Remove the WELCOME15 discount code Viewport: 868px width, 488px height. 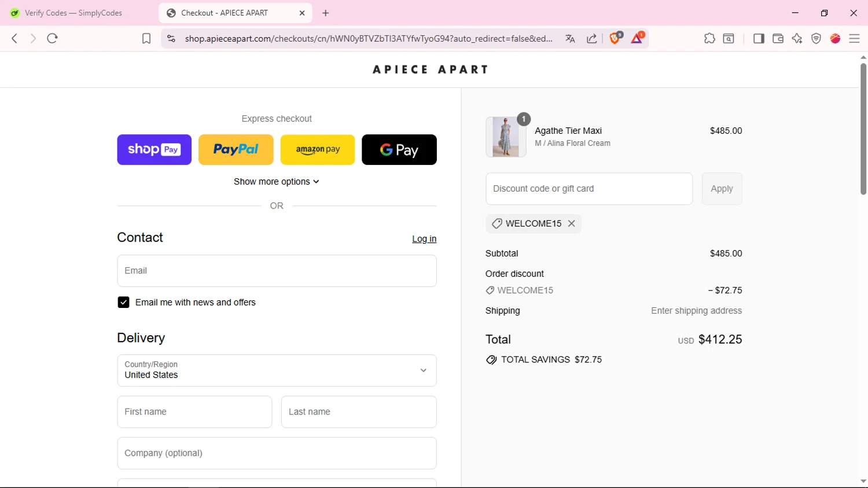(571, 223)
